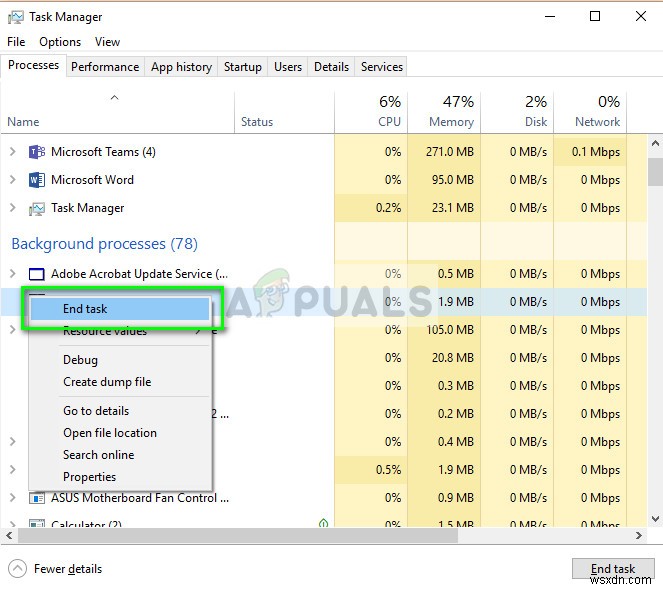Click the Background processes (78) heading
The height and width of the screenshot is (590, 663).
click(x=104, y=244)
